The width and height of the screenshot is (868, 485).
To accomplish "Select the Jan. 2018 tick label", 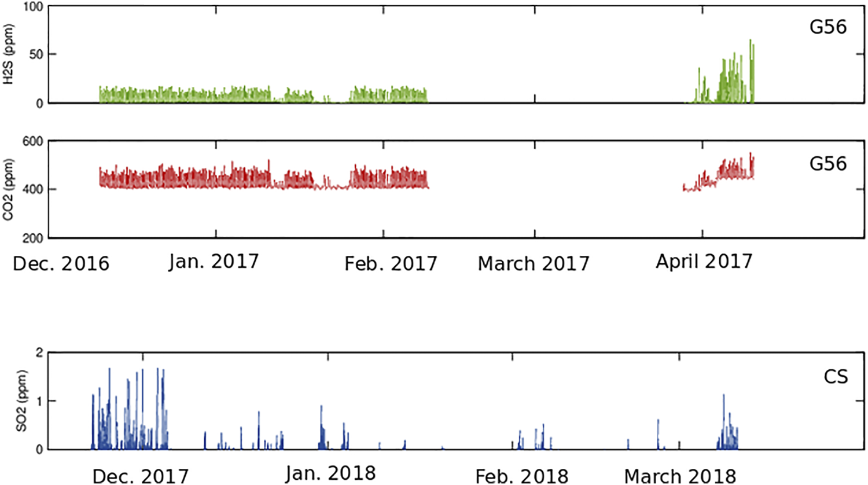I will [x=332, y=472].
